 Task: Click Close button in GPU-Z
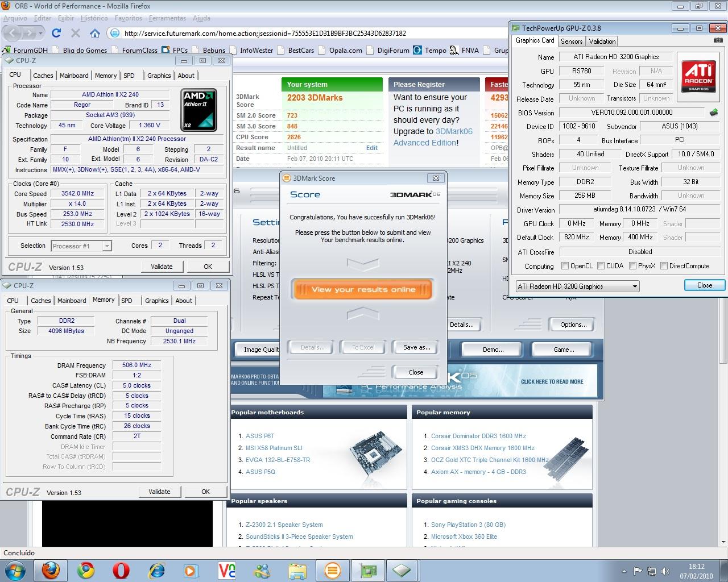point(704,285)
